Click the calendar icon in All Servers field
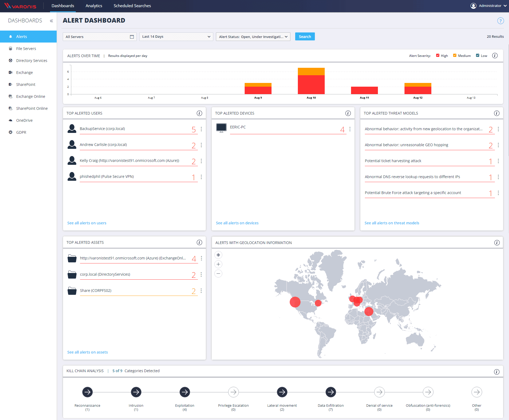The height and width of the screenshot is (420, 509). coord(132,37)
